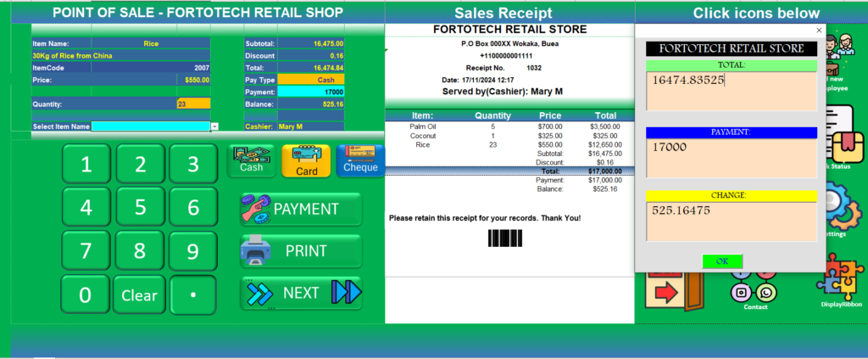This screenshot has width=868, height=359.
Task: Pick the Cheque payment option
Action: (x=360, y=160)
